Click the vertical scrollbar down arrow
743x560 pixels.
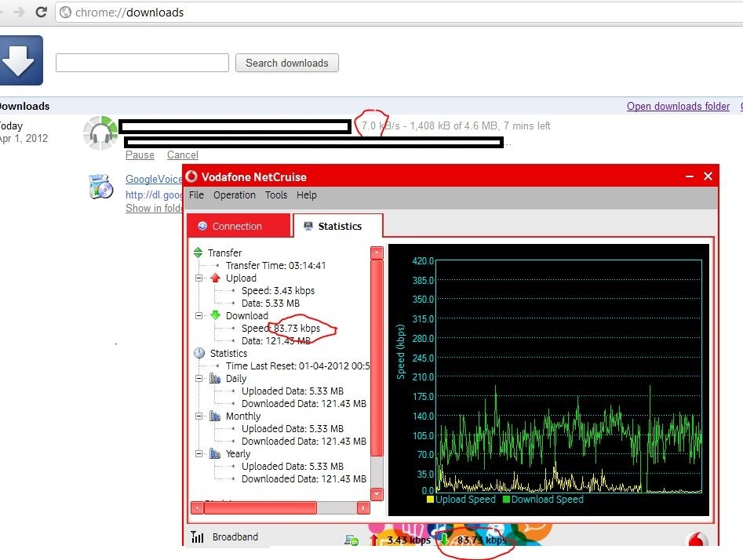point(377,494)
